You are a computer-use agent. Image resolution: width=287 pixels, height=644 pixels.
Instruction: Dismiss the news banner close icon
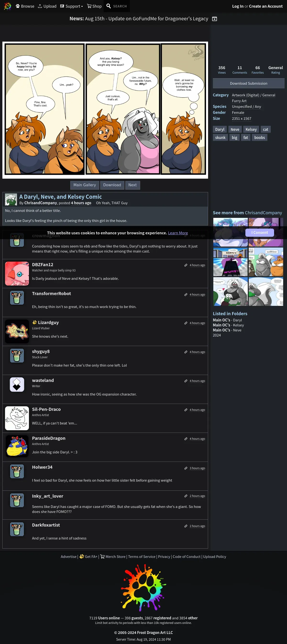(214, 19)
